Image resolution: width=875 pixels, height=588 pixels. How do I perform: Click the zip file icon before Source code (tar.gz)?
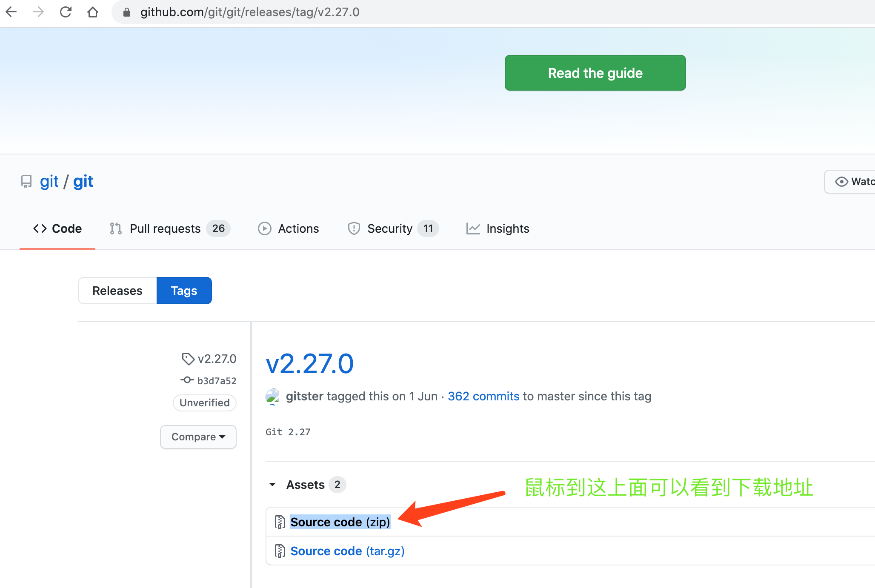[x=280, y=550]
